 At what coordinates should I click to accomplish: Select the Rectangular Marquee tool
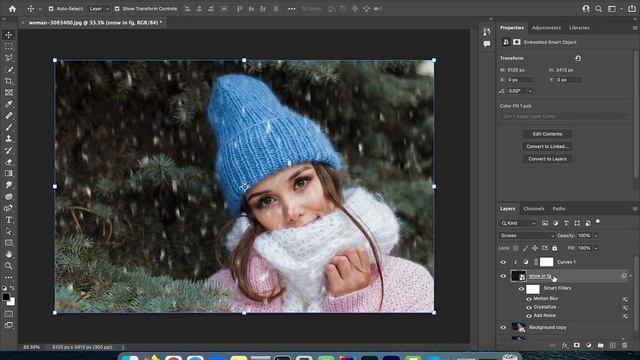pos(9,47)
